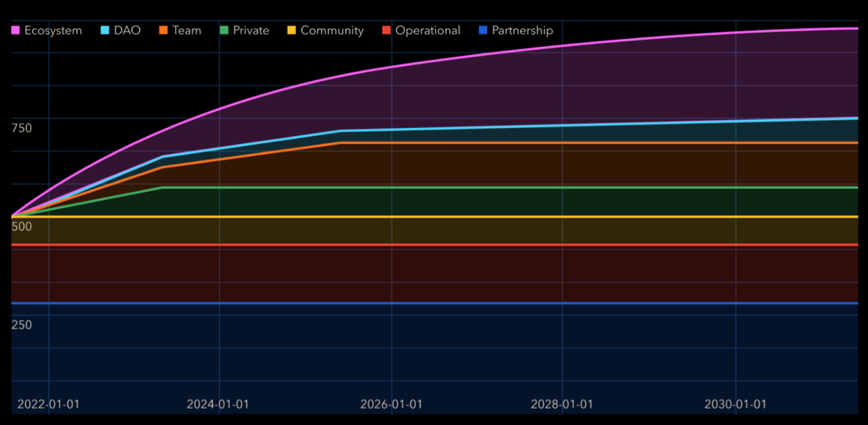The image size is (868, 425).
Task: Select the 2022-01-01 x-axis date label
Action: pos(48,404)
